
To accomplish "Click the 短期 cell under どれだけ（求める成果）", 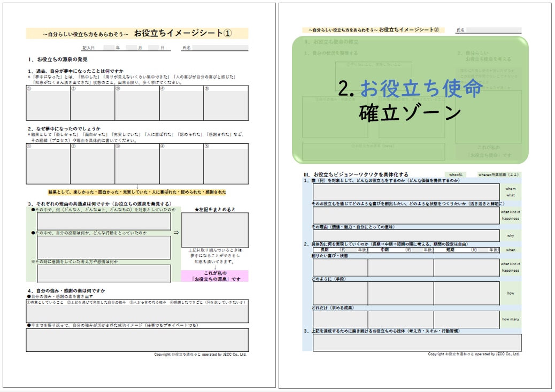I will 467,319.
